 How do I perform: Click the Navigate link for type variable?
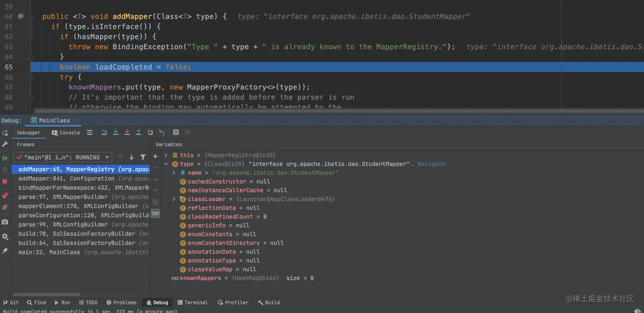[x=431, y=164]
